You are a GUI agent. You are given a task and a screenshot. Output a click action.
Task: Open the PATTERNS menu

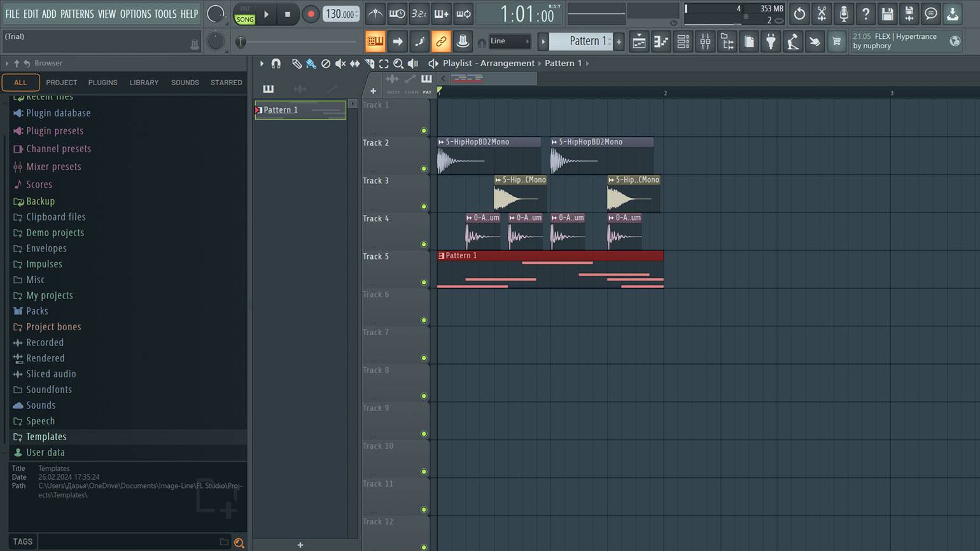point(77,13)
